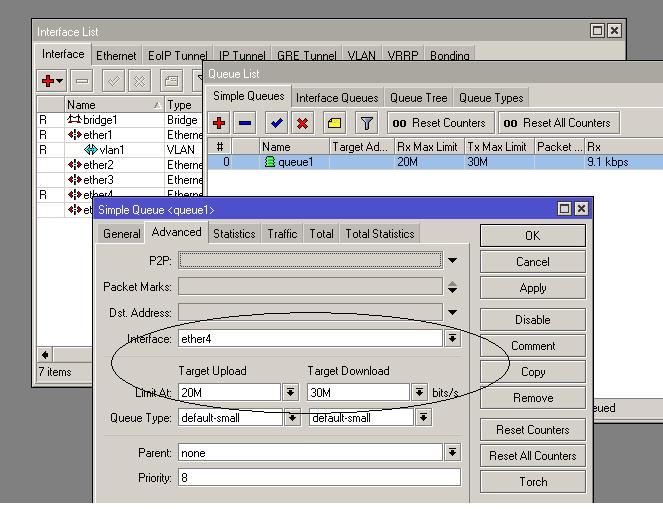Open the filter funnel icon in Queue List

pos(366,123)
